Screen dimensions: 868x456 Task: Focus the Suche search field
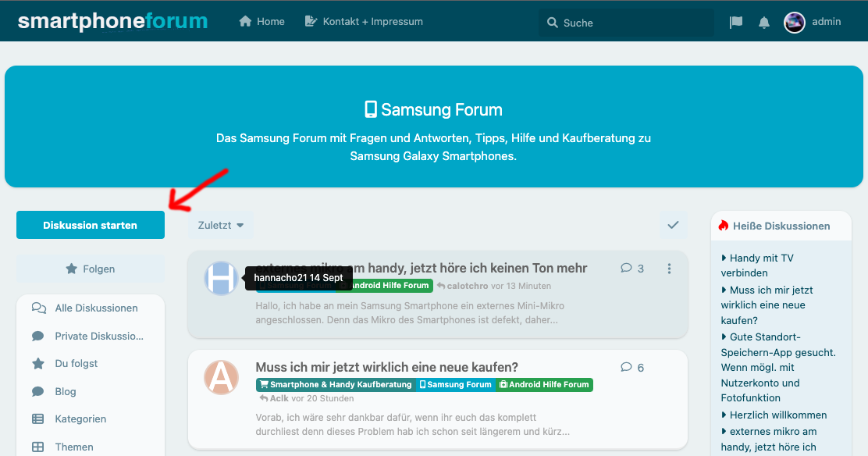(x=626, y=23)
